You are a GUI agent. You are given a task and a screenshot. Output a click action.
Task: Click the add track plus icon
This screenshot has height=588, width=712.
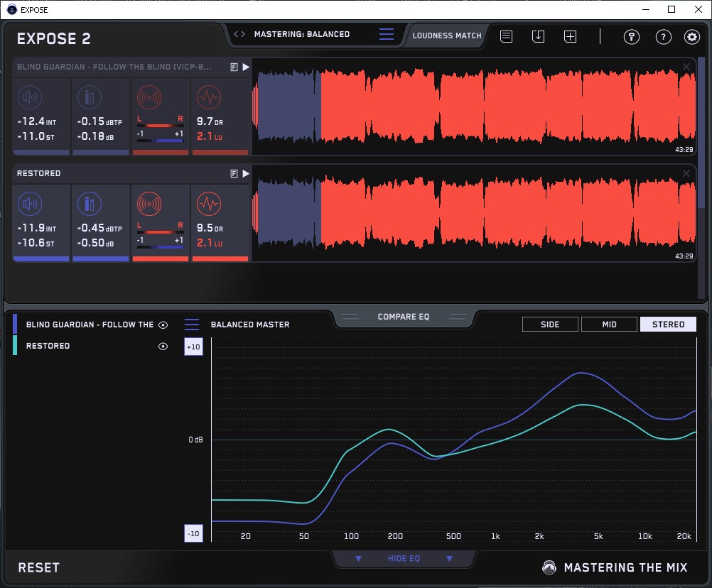(571, 36)
